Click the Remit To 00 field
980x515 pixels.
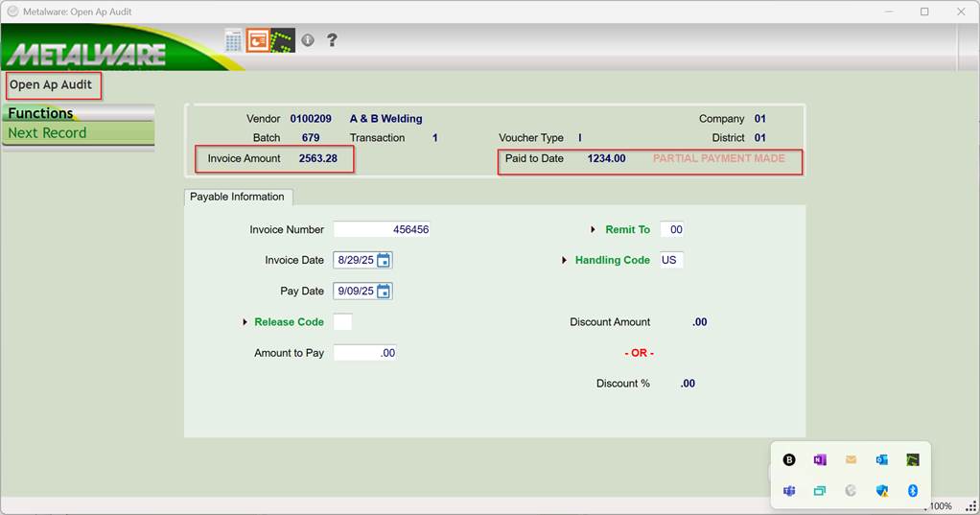[x=672, y=229]
